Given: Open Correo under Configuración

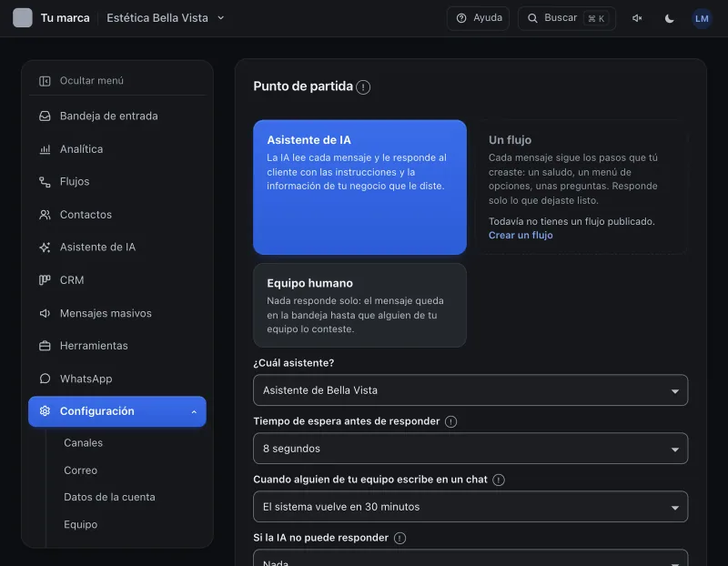Looking at the screenshot, I should point(80,470).
